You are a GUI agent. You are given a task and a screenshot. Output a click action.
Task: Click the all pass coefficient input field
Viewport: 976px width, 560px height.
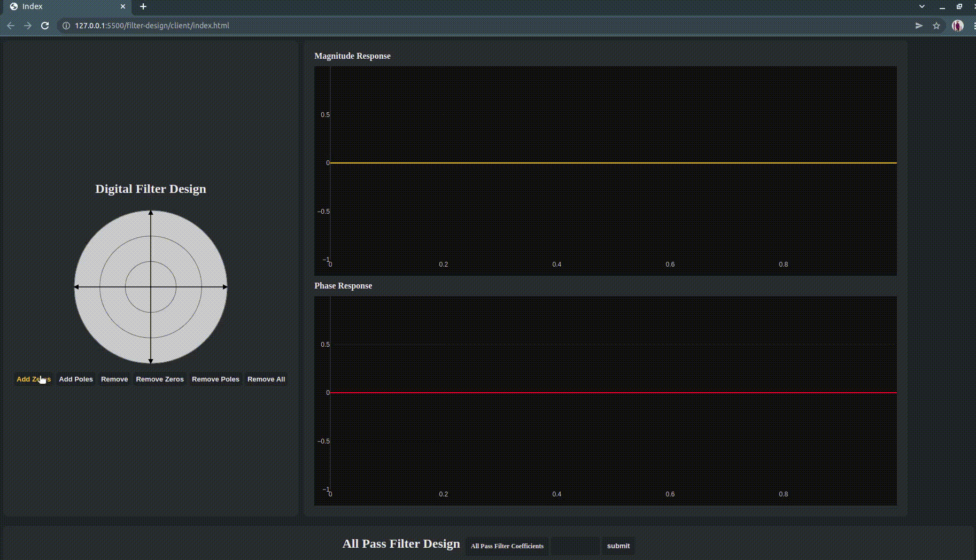(575, 546)
